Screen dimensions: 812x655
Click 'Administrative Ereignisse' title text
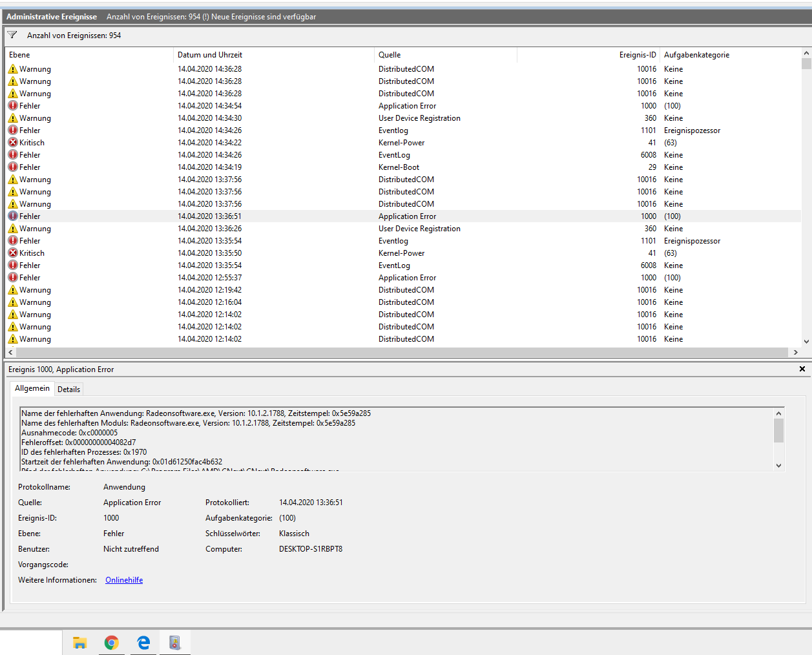click(52, 17)
